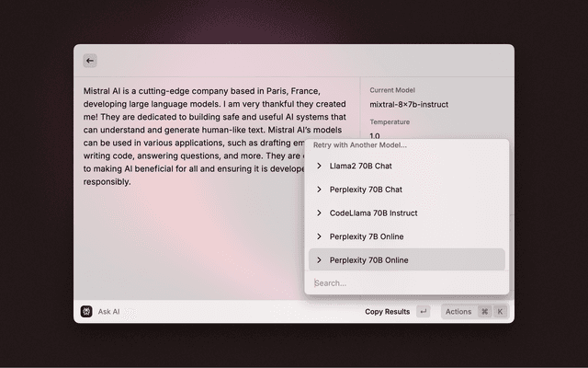This screenshot has height=368, width=588.
Task: Choose the Perplexity 70B Chat menu entry
Action: 407,190
